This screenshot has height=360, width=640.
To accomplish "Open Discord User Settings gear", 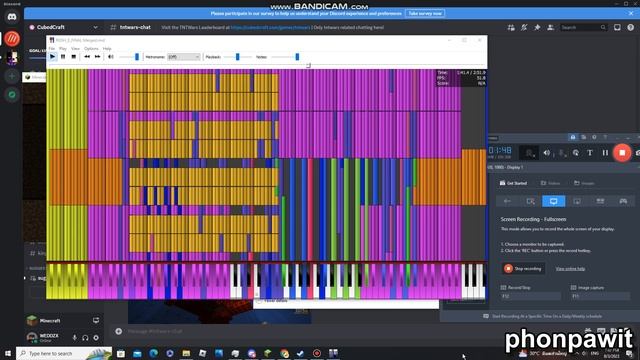I will tap(96, 338).
